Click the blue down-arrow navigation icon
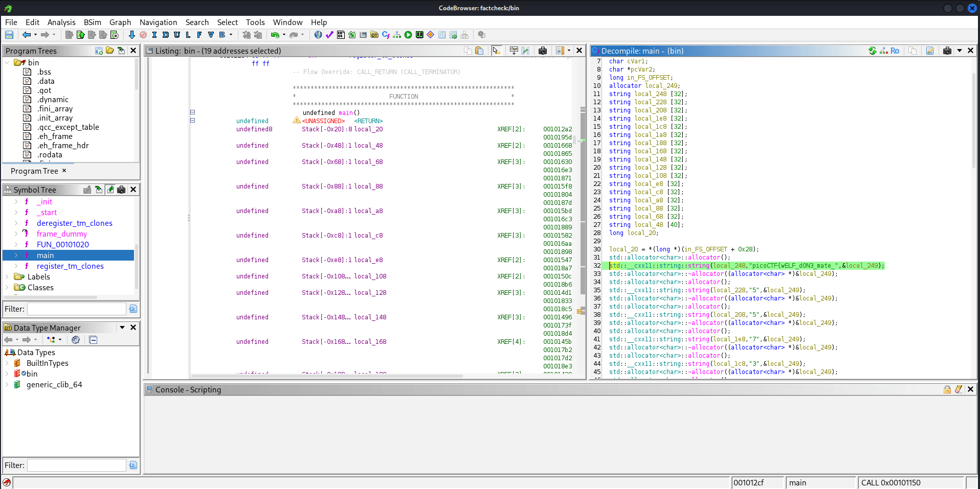The width and height of the screenshot is (980, 489). point(131,35)
